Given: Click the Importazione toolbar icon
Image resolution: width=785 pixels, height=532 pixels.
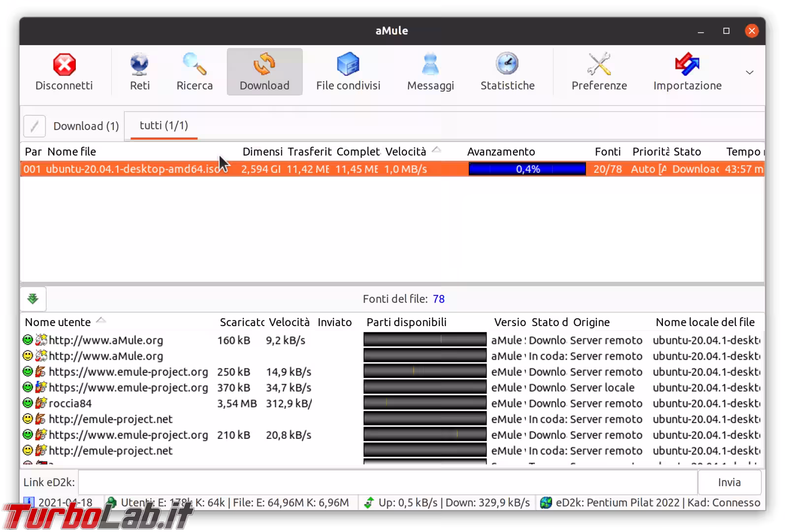Looking at the screenshot, I should point(687,72).
